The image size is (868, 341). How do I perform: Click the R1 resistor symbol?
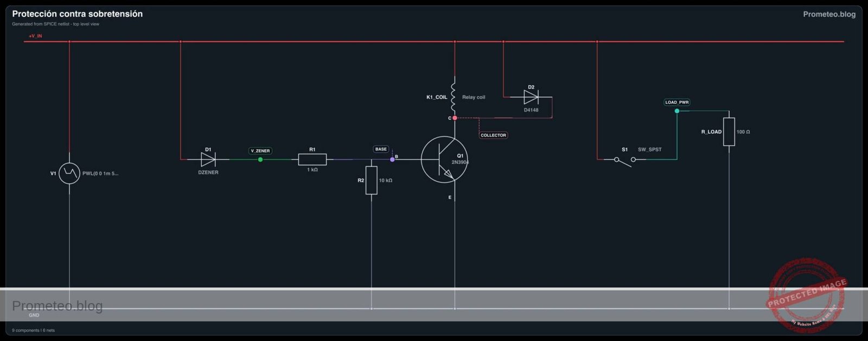point(312,159)
